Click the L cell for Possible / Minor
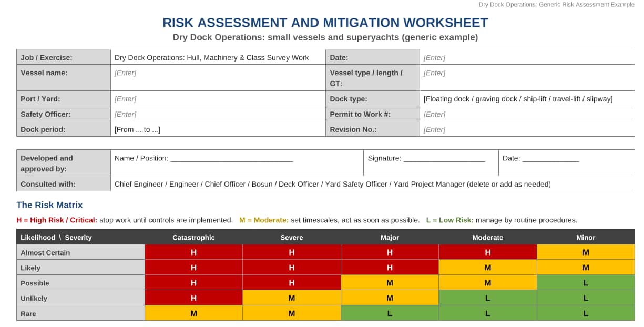Screen dimensions: 644x327 pyautogui.click(x=586, y=283)
